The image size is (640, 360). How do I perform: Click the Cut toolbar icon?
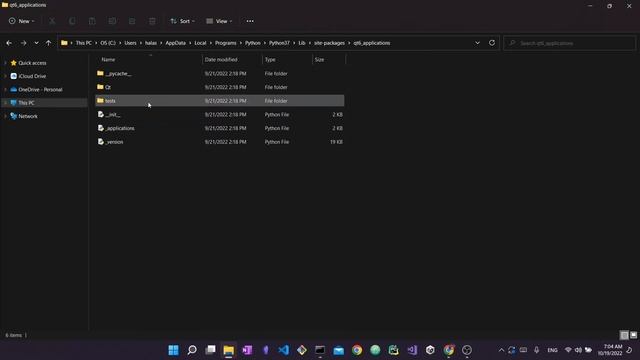pos(52,21)
